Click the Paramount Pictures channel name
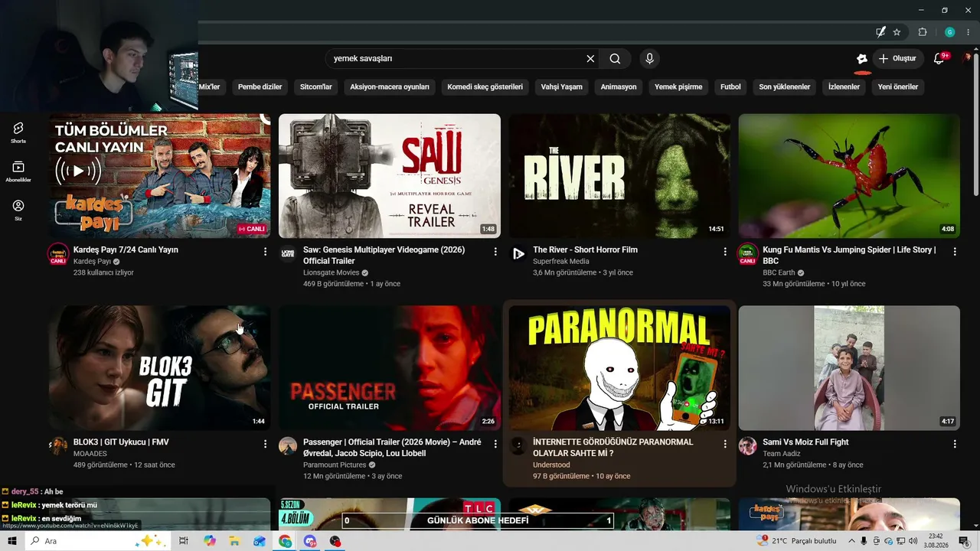The width and height of the screenshot is (980, 551). click(x=335, y=465)
